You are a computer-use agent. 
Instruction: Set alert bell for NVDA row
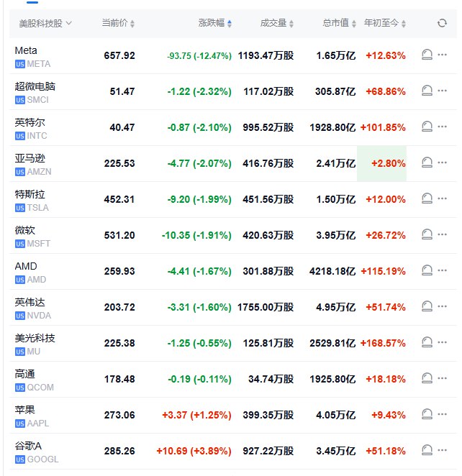click(427, 306)
